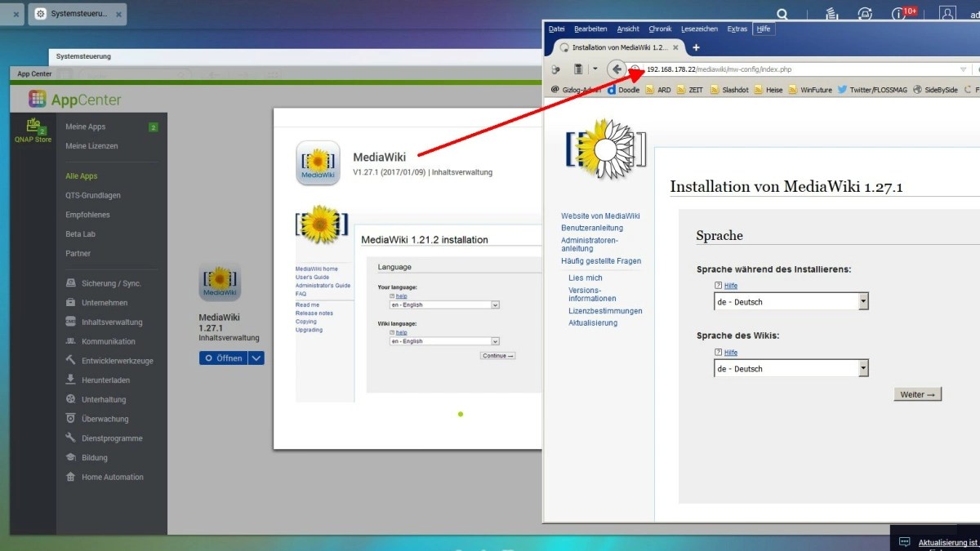Open the admin user profile icon
Image resolution: width=980 pixels, height=551 pixels.
(x=947, y=14)
